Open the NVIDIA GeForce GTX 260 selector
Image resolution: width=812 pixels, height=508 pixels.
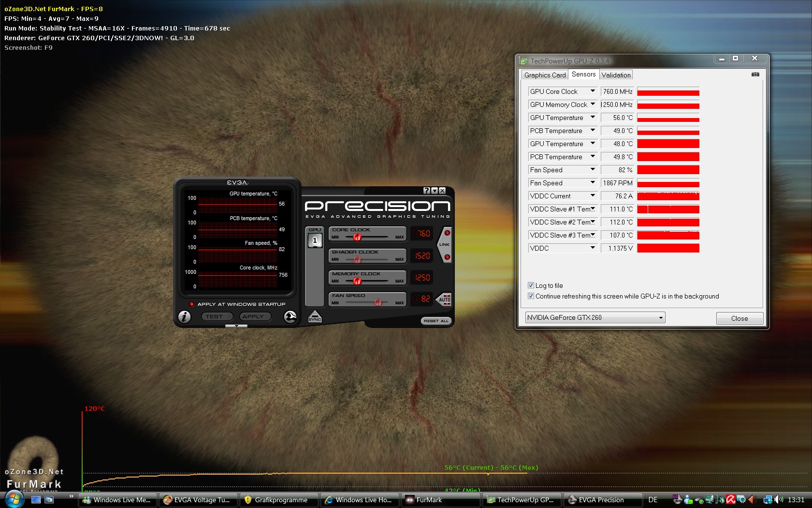click(x=595, y=317)
